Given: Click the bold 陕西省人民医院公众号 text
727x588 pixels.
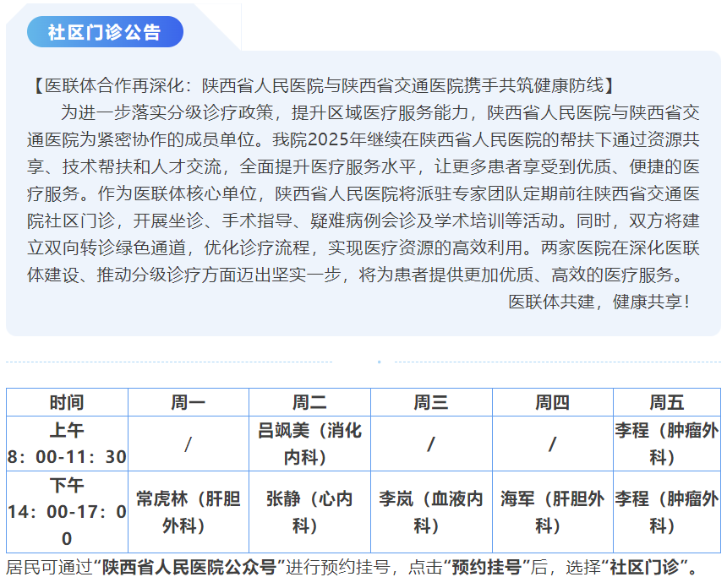Looking at the screenshot, I should click(190, 568).
